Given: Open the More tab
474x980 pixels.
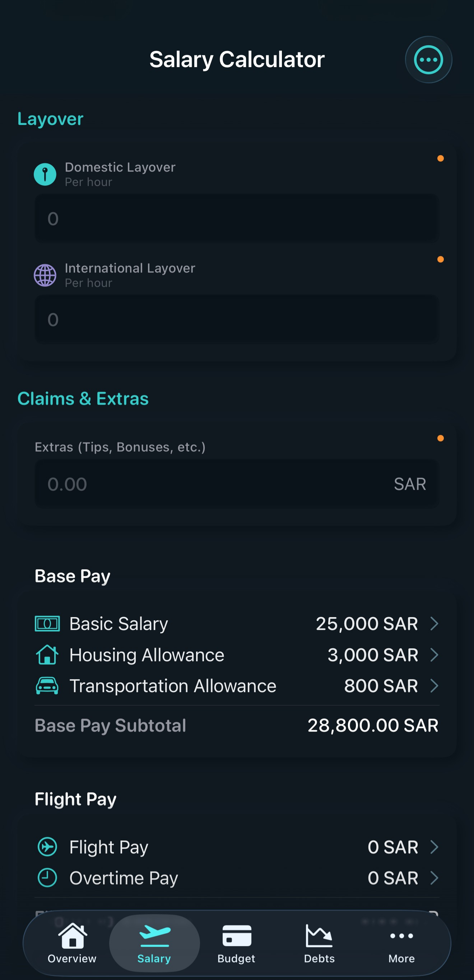Looking at the screenshot, I should [401, 943].
